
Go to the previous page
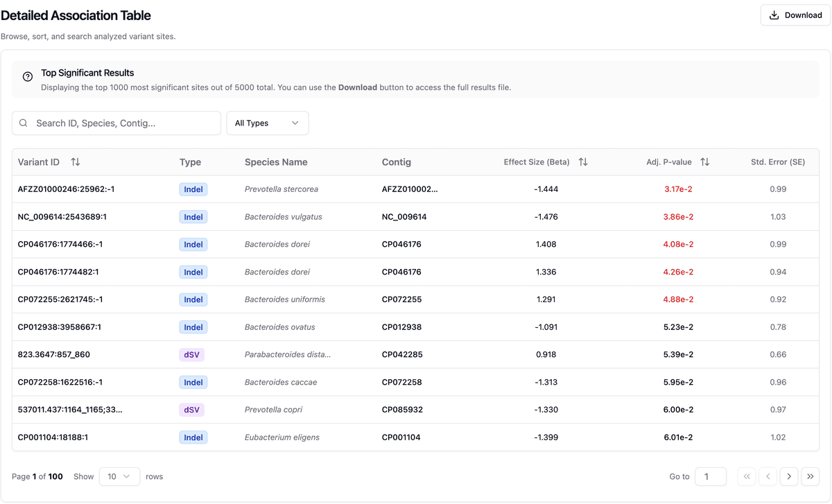click(x=768, y=476)
